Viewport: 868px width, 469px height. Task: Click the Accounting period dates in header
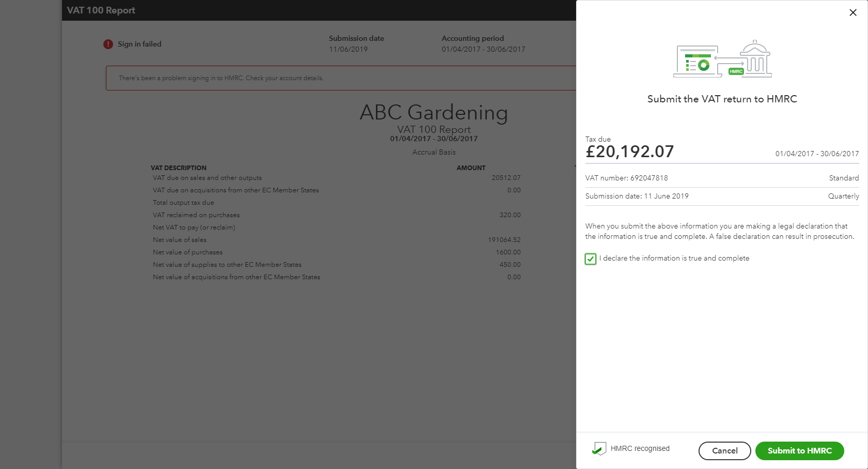point(483,50)
